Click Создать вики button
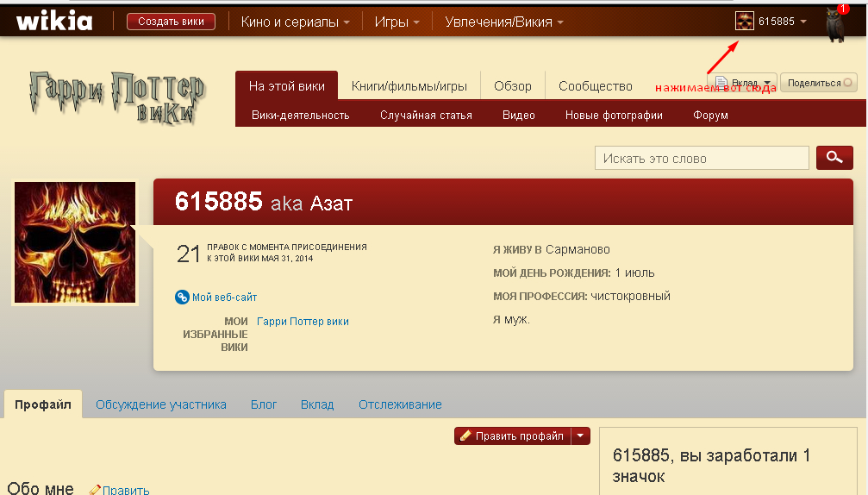This screenshot has height=495, width=868. point(171,22)
